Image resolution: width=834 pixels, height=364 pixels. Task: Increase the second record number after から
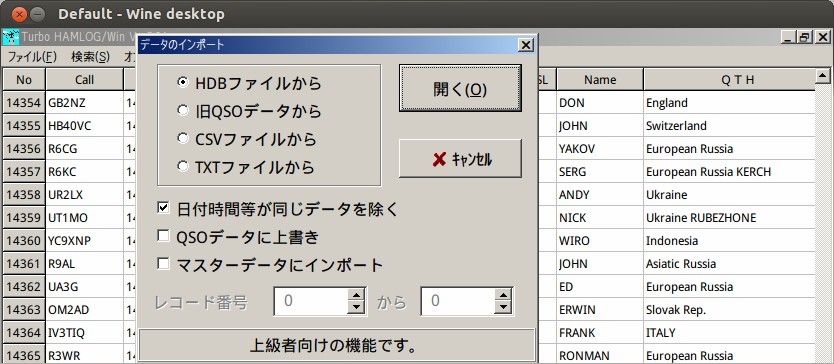[x=503, y=294]
